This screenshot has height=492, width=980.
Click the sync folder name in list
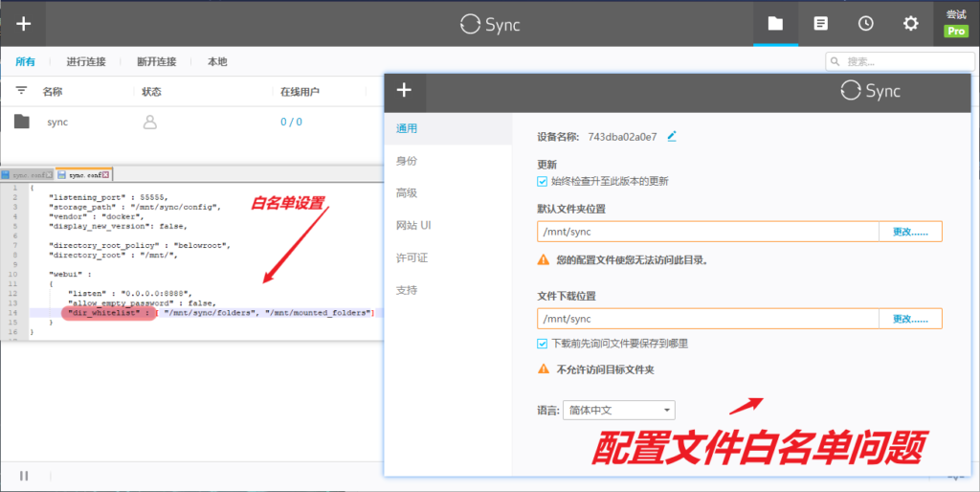57,122
